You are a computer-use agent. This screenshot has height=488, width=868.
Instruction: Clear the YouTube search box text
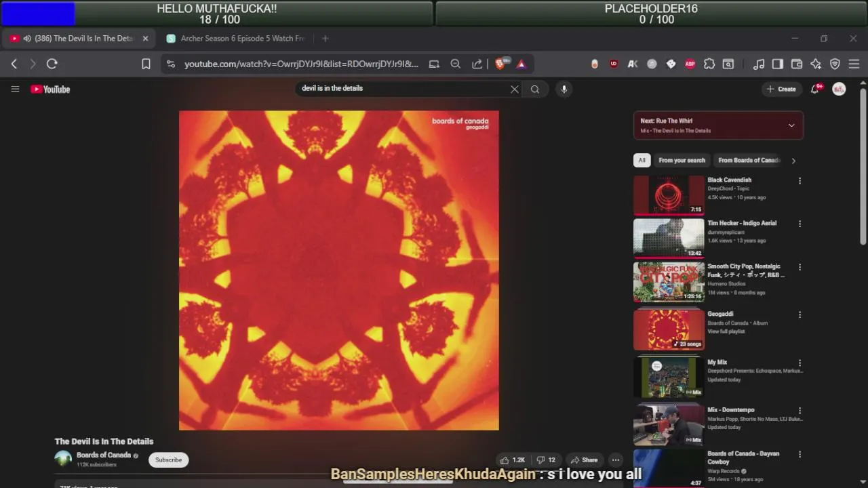point(515,89)
